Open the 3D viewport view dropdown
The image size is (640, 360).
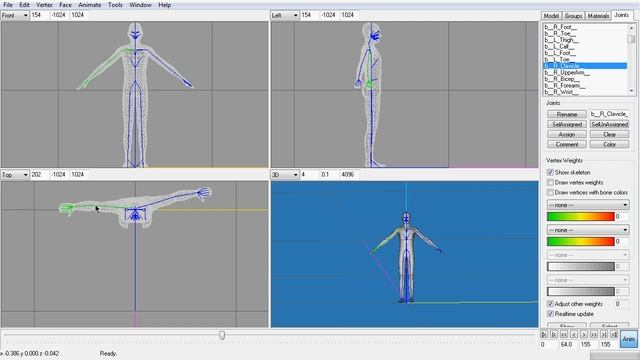pos(285,175)
